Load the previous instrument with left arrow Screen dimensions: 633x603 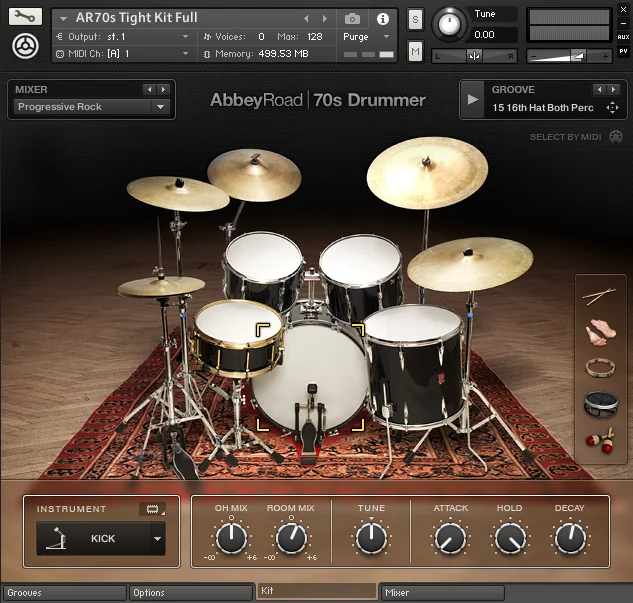point(306,19)
